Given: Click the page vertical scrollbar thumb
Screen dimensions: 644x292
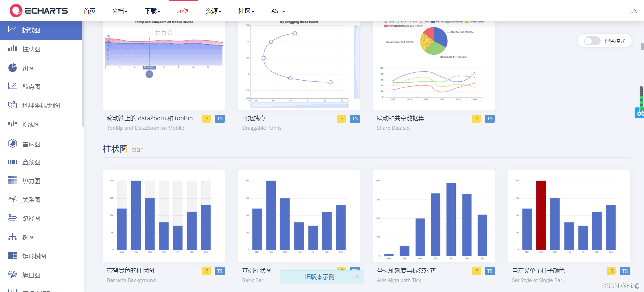Looking at the screenshot, I should pyautogui.click(x=642, y=47).
